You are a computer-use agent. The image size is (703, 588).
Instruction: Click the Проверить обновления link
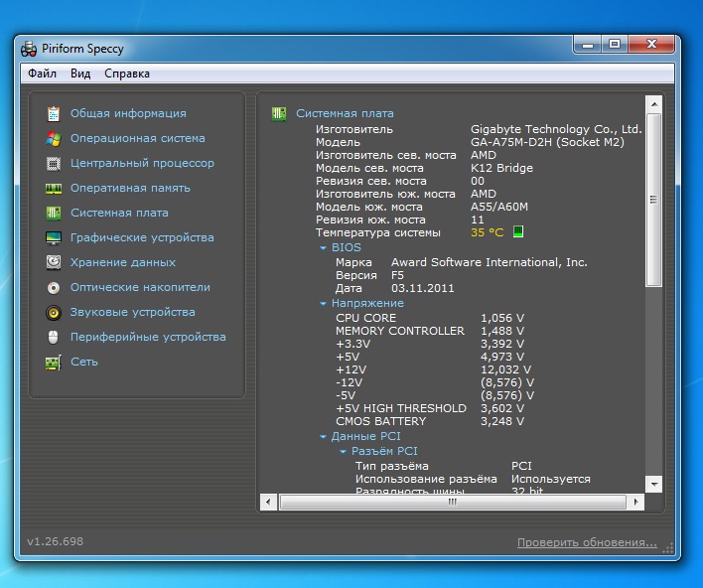pos(586,542)
